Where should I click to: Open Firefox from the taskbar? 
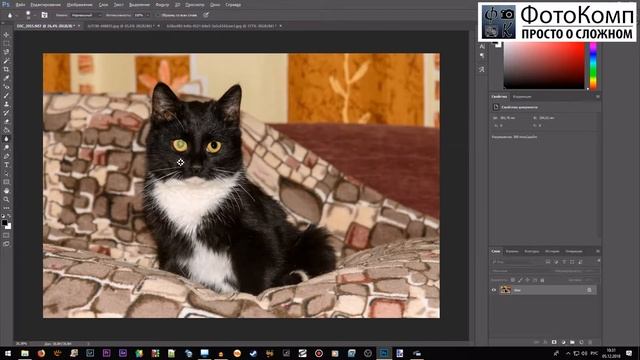41,353
